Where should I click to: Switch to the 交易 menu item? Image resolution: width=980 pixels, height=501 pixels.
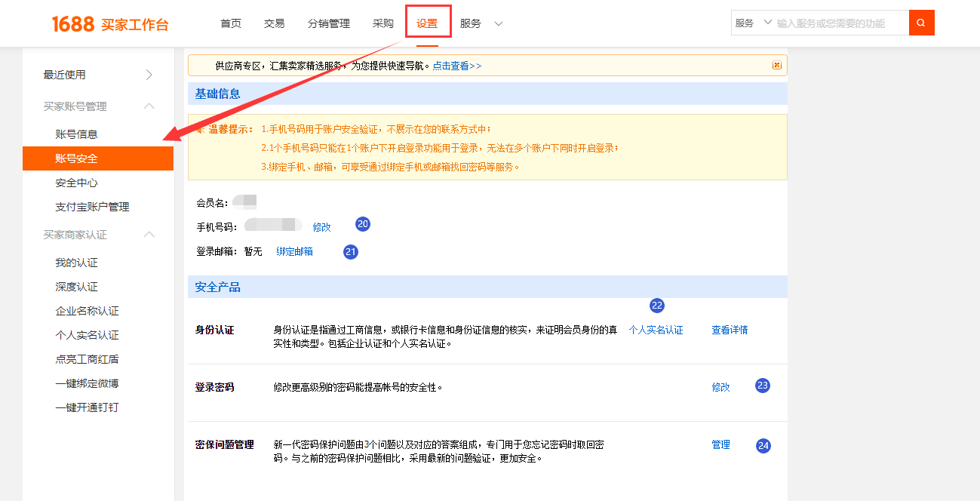point(274,23)
